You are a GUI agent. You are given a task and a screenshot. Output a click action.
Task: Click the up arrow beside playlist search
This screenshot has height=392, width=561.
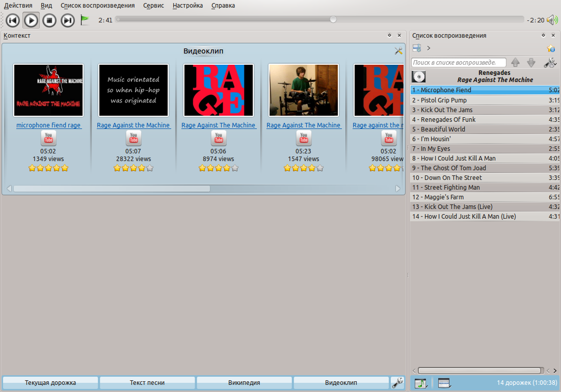click(515, 63)
